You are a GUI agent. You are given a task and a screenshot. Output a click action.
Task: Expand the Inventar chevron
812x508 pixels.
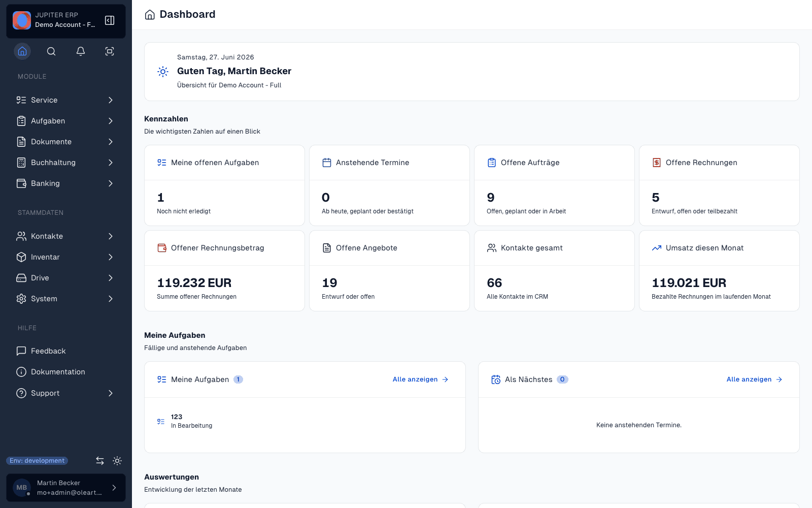coord(111,257)
